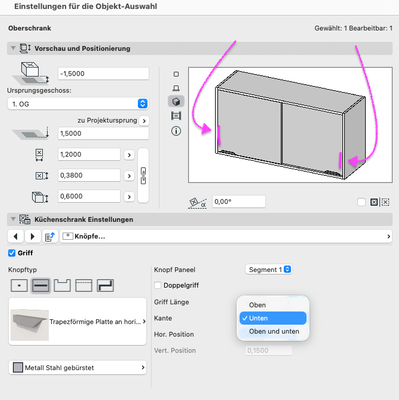Go to previous settings page arrow

(x=15, y=236)
